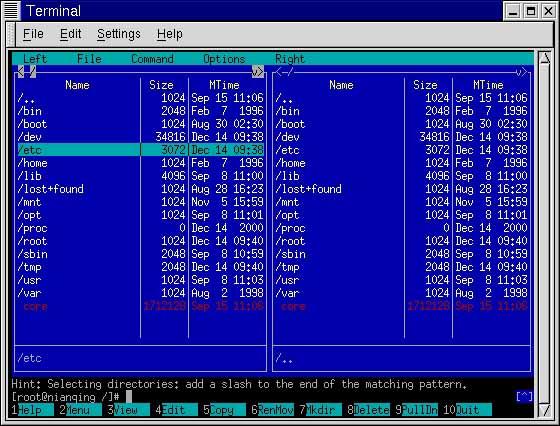Viewport: 560px width, 426px height.
Task: Click the 1 Help function key
Action: 32,410
